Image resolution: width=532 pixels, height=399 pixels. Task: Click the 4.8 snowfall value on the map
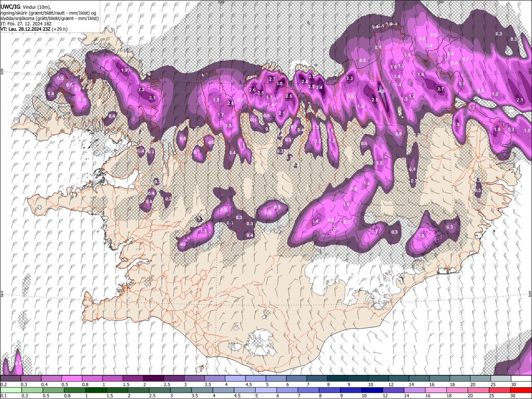(x=382, y=91)
